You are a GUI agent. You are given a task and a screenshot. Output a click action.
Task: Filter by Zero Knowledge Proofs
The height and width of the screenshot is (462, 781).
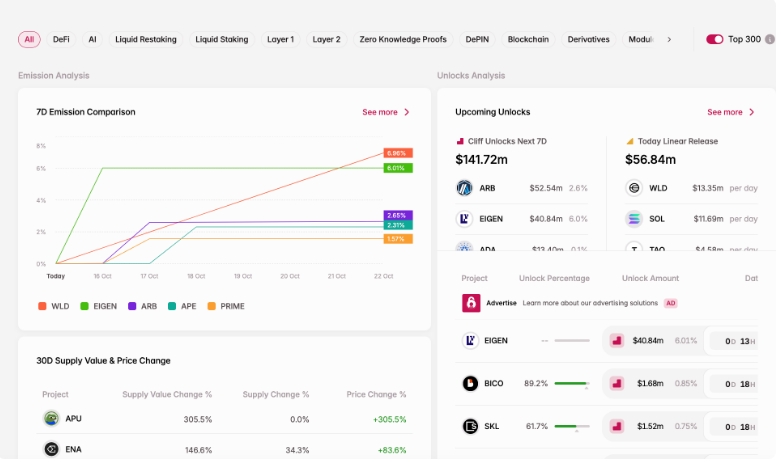403,39
